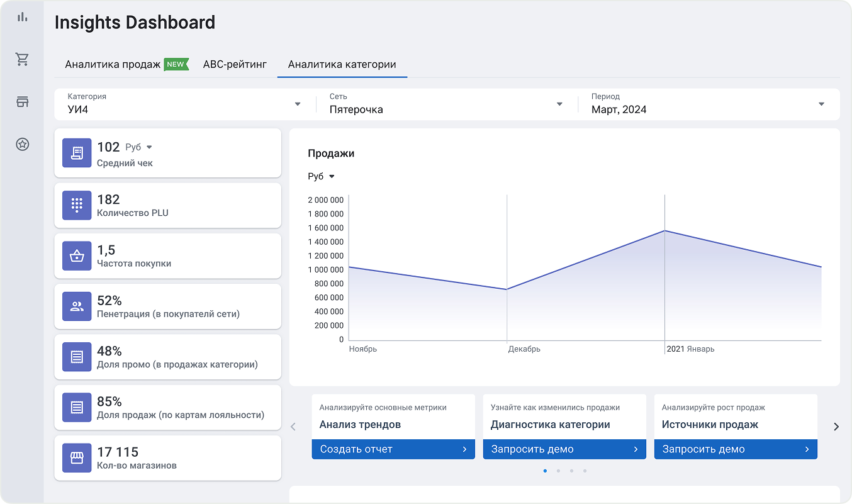852x504 pixels.
Task: Click Запросить демо under Диагностика категории
Action: pos(564,449)
